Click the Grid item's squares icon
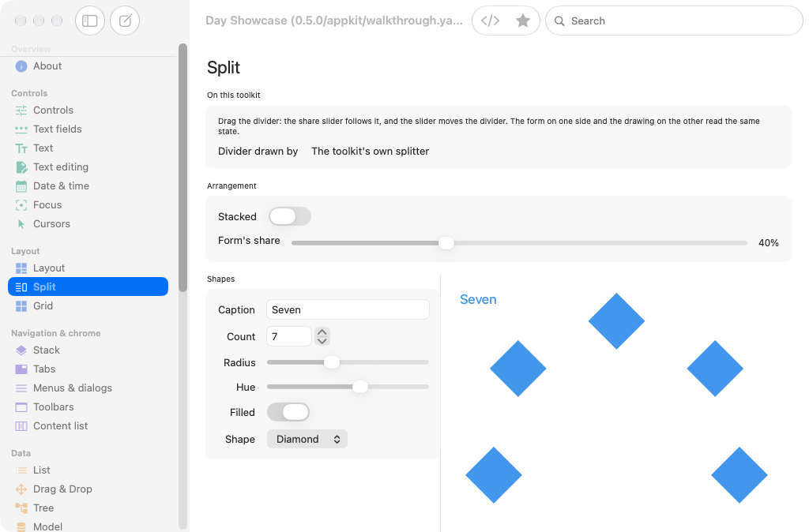 pos(21,306)
